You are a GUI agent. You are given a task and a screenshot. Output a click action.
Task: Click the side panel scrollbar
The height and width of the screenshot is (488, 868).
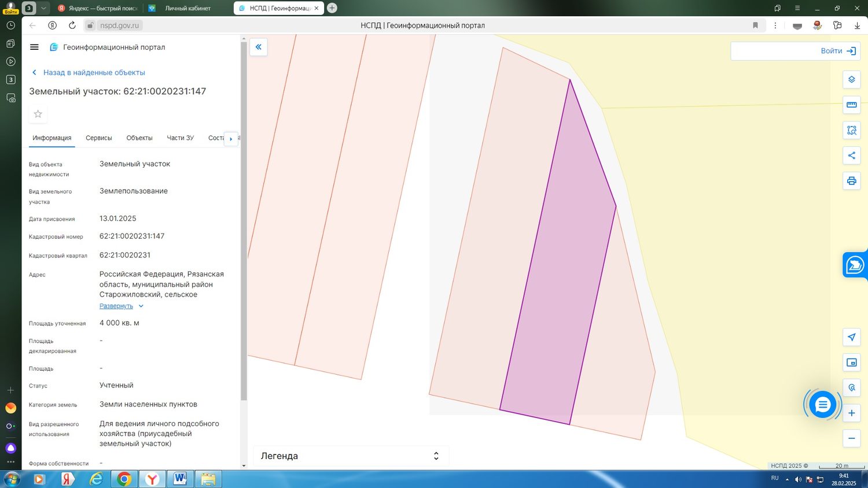tap(244, 220)
